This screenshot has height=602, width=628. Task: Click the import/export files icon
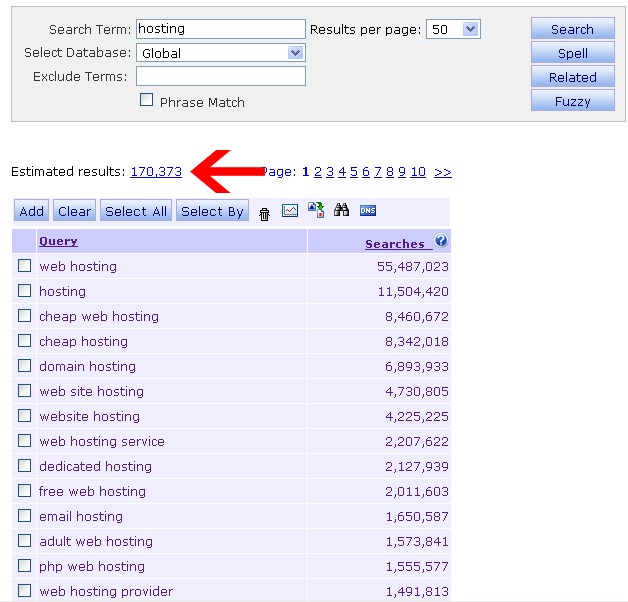(x=316, y=210)
